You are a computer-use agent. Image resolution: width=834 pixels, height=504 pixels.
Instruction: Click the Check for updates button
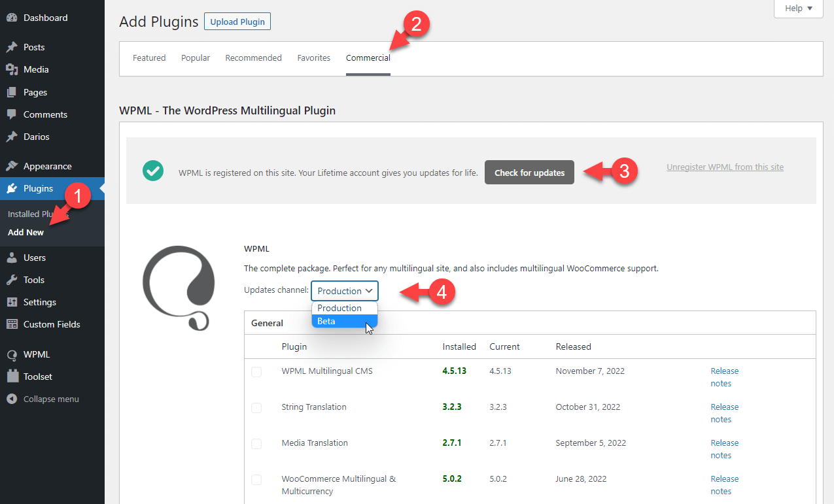529,173
